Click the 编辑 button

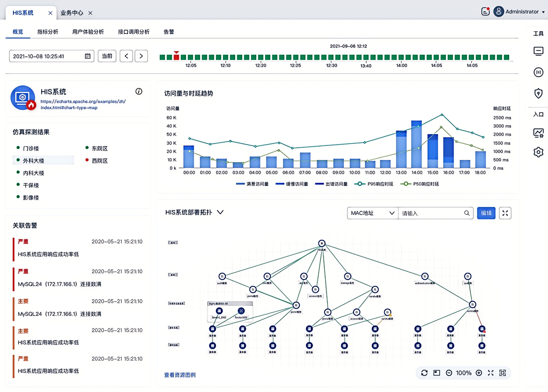(486, 213)
